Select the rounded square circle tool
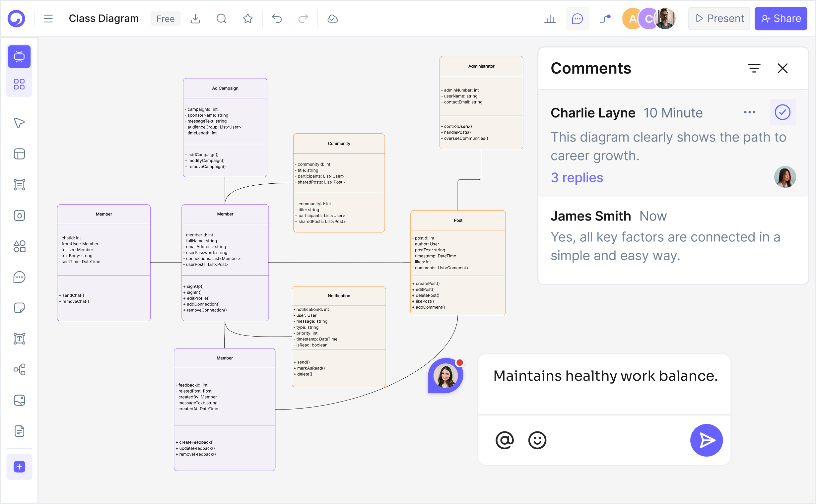 coord(19,216)
